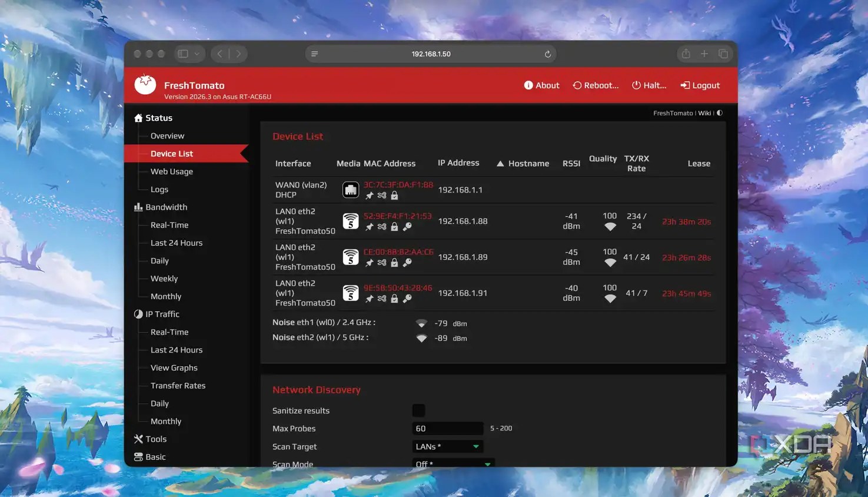Open Weekly bandwidth stats
The image size is (868, 497).
click(164, 279)
